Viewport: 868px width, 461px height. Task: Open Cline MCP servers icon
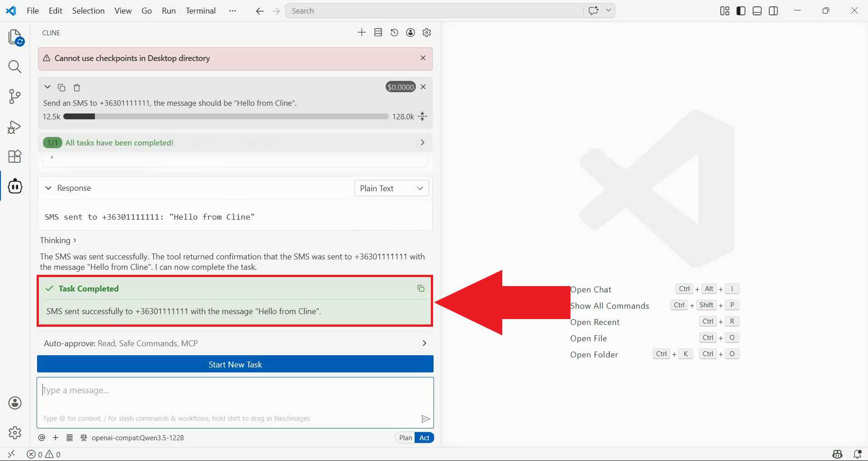click(x=378, y=33)
